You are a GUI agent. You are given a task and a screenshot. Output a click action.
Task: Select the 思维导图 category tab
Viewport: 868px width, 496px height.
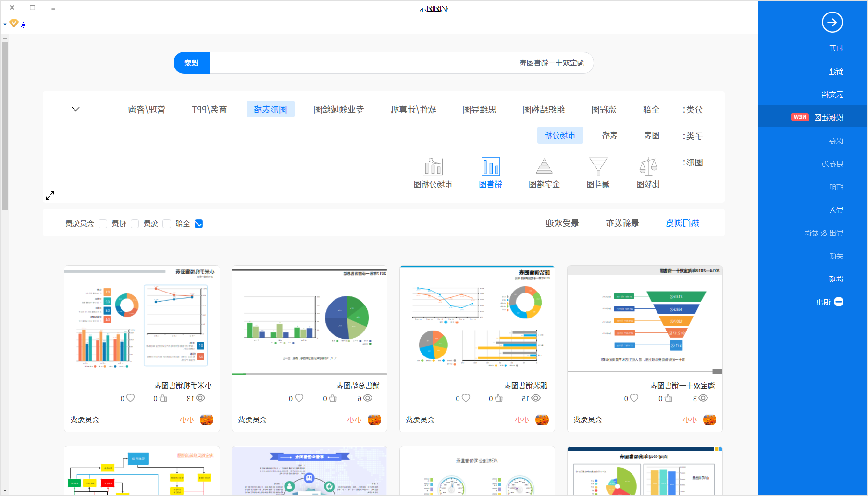click(x=479, y=109)
